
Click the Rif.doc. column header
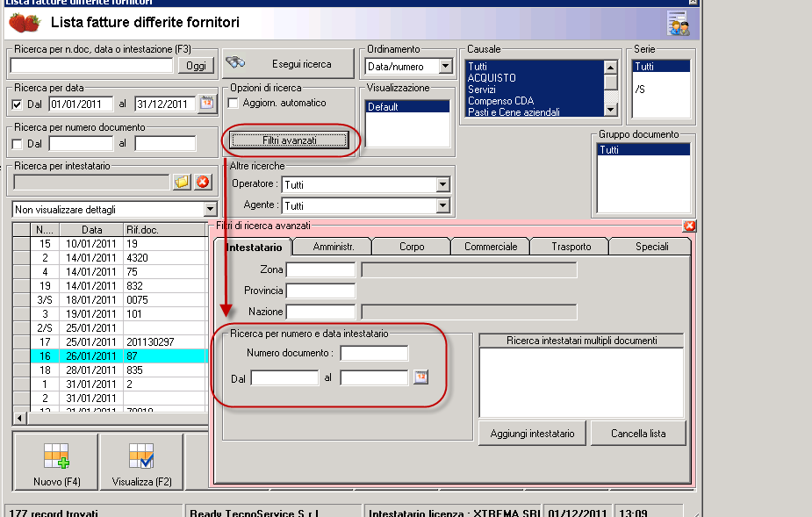point(165,229)
